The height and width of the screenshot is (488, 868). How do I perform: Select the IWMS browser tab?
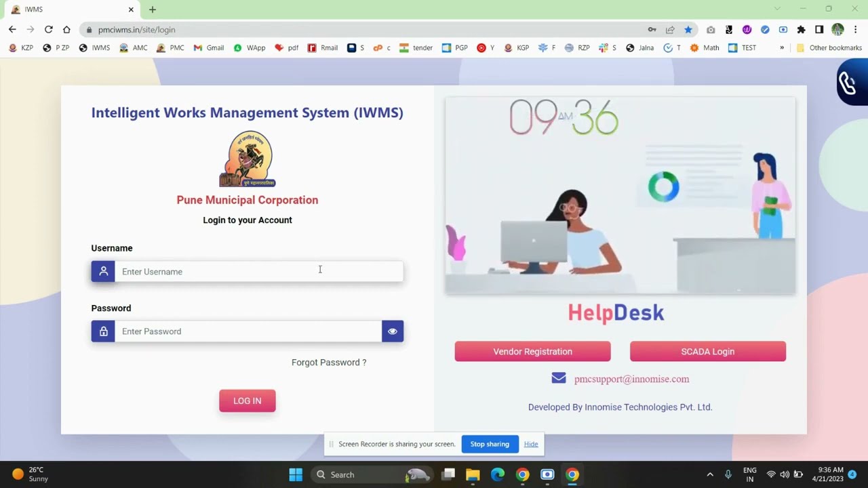click(71, 9)
